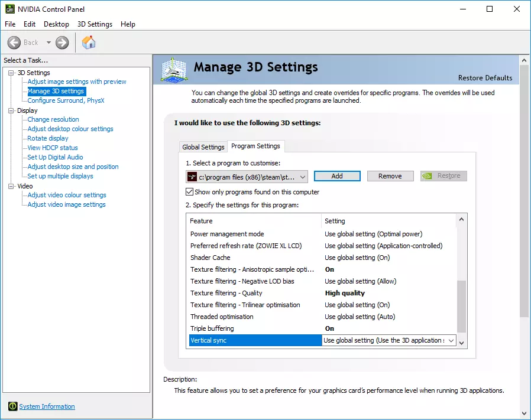
Task: Click the Feature column header
Action: pos(254,221)
